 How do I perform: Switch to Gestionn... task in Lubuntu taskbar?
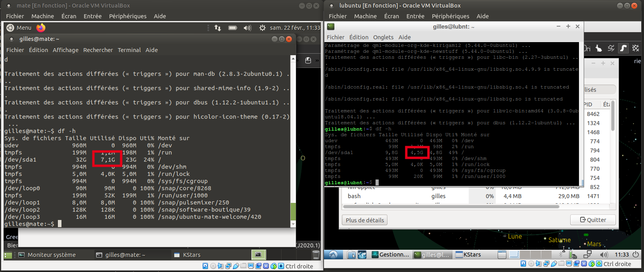(391, 255)
